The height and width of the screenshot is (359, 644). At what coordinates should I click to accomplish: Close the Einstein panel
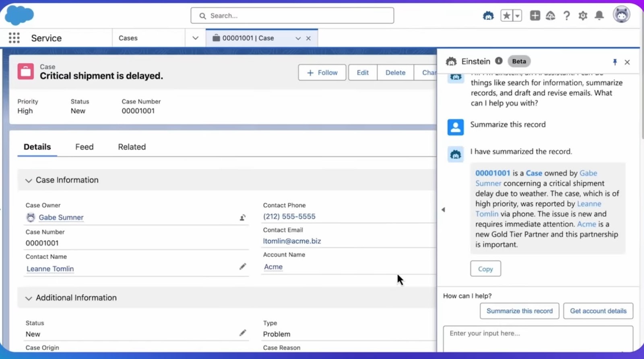click(x=627, y=62)
